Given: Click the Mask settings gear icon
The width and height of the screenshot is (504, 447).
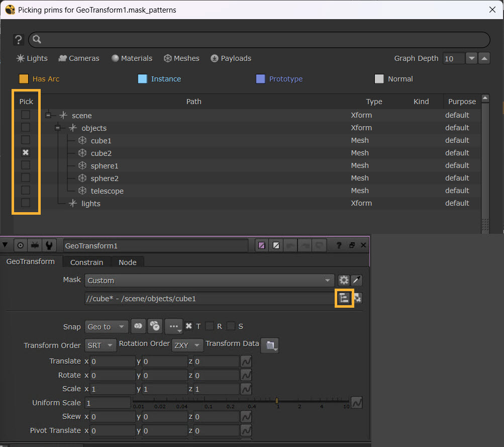Looking at the screenshot, I should (x=344, y=281).
